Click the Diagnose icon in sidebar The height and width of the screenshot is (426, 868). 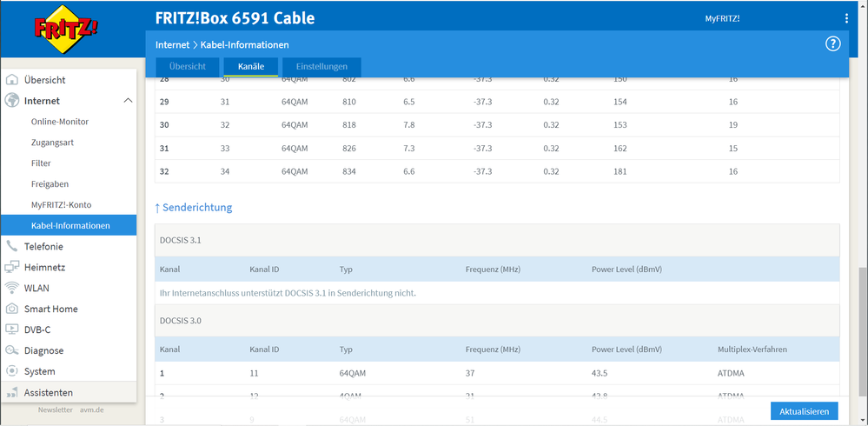click(x=12, y=351)
